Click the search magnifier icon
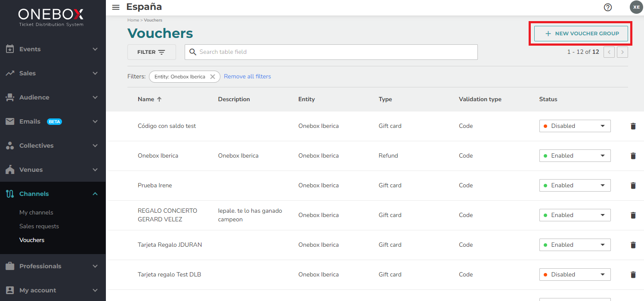Image resolution: width=644 pixels, height=301 pixels. pos(193,52)
